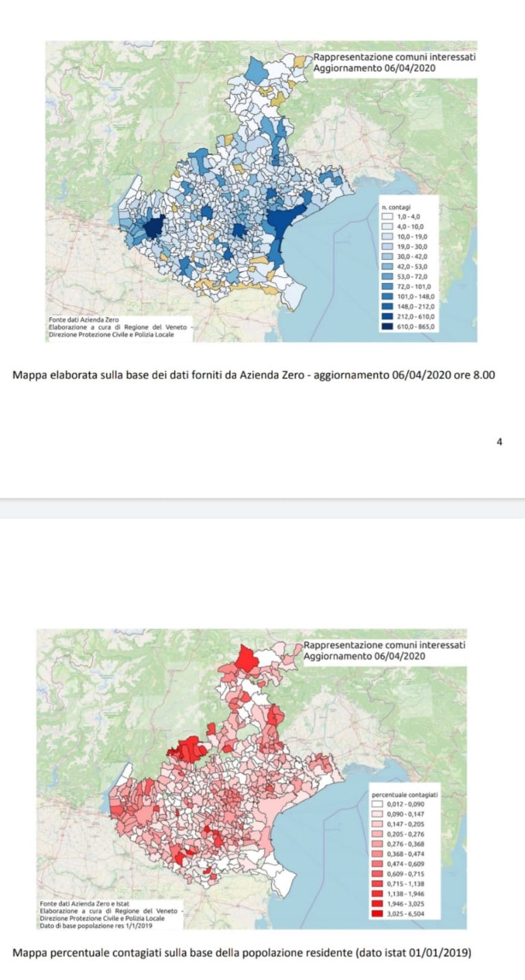Screen dimensions: 525x980
Task: Click the 3,025 - 6,504 red legend swatch
Action: (378, 914)
